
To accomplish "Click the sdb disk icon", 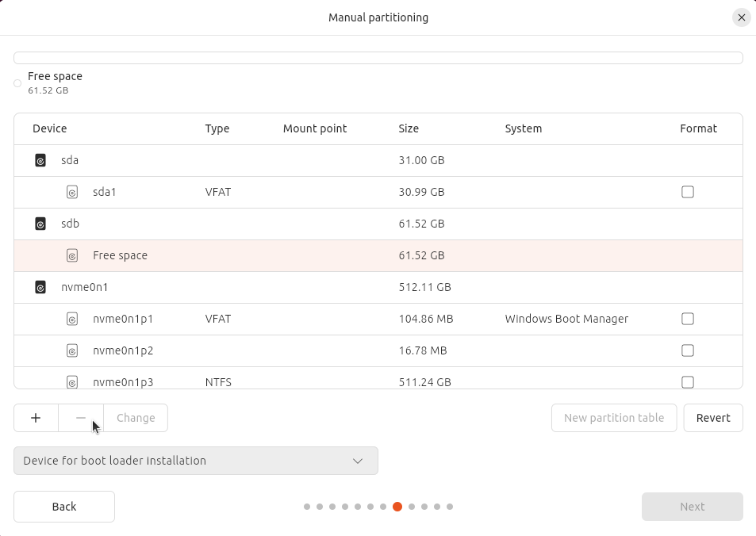I will point(40,224).
